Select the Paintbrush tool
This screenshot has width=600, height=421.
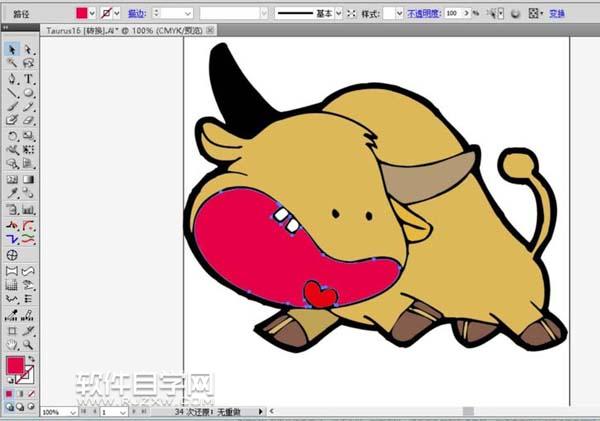point(12,106)
